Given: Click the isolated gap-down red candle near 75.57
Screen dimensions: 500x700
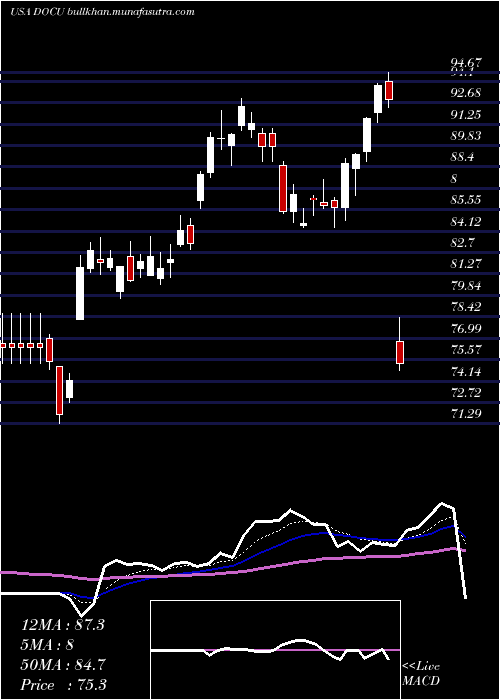Looking at the screenshot, I should click(400, 352).
